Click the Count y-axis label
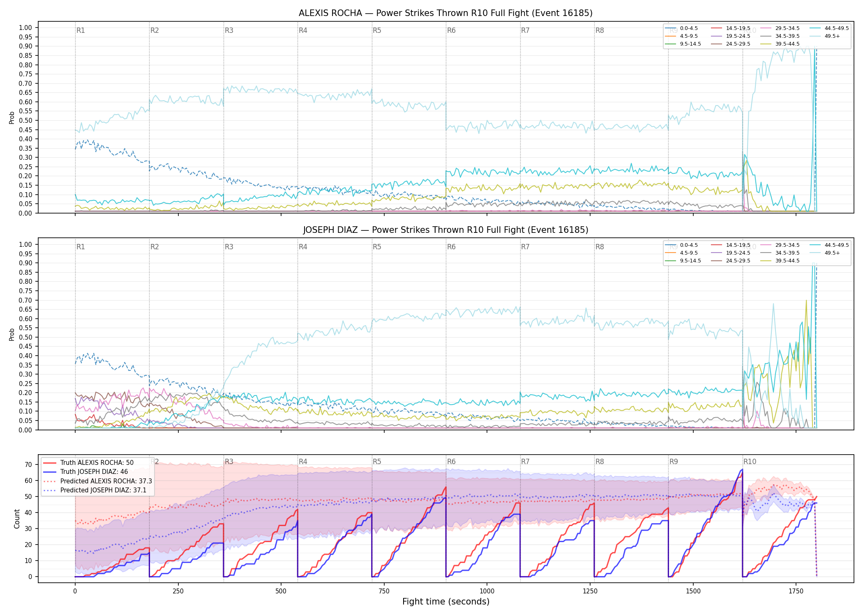863x616 pixels. coord(17,519)
